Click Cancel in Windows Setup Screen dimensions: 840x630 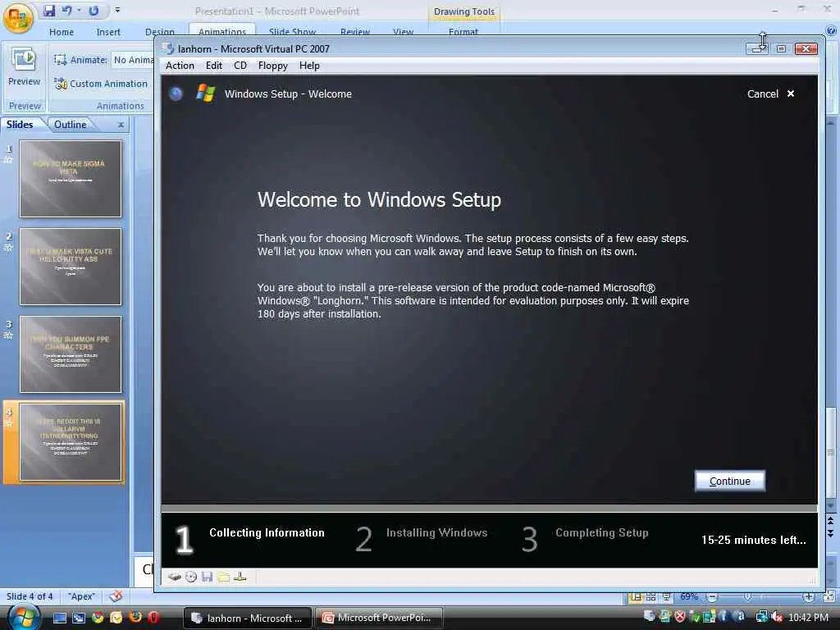coord(762,94)
